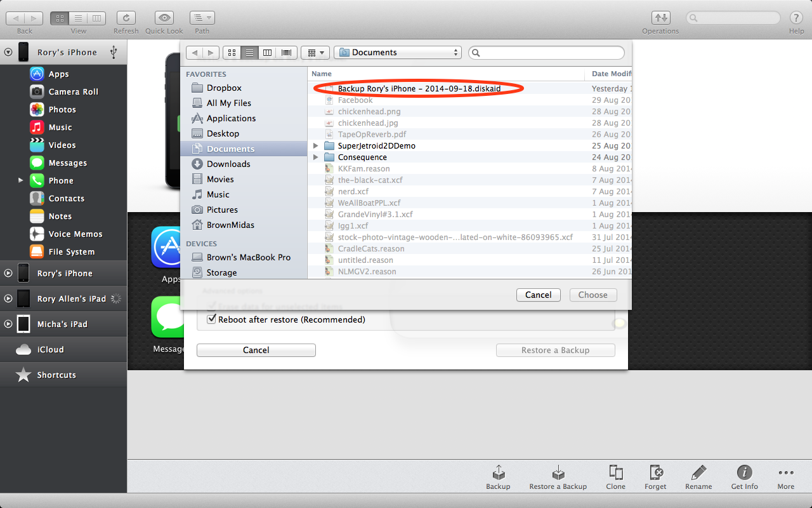812x508 pixels.
Task: Select main toolbar list view mode
Action: (79, 18)
